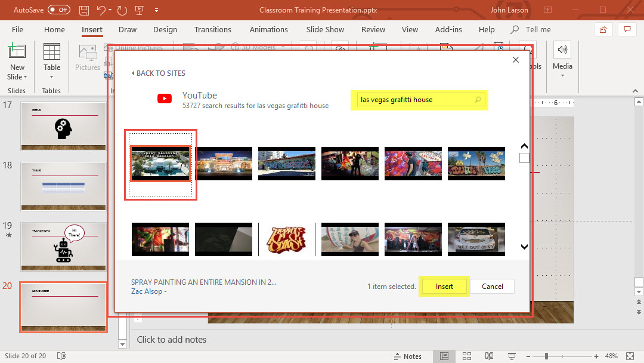This screenshot has width=644, height=363.
Task: Click the Media speaker icon
Action: click(x=562, y=50)
